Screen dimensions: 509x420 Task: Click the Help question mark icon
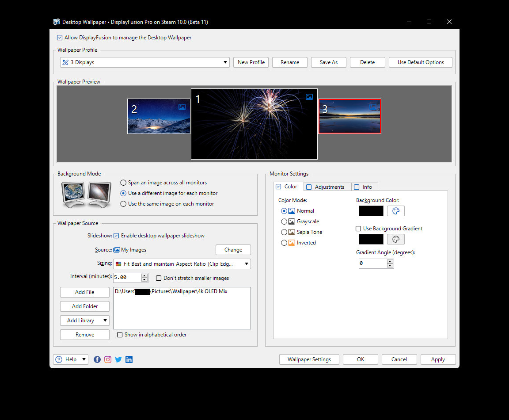pyautogui.click(x=59, y=359)
